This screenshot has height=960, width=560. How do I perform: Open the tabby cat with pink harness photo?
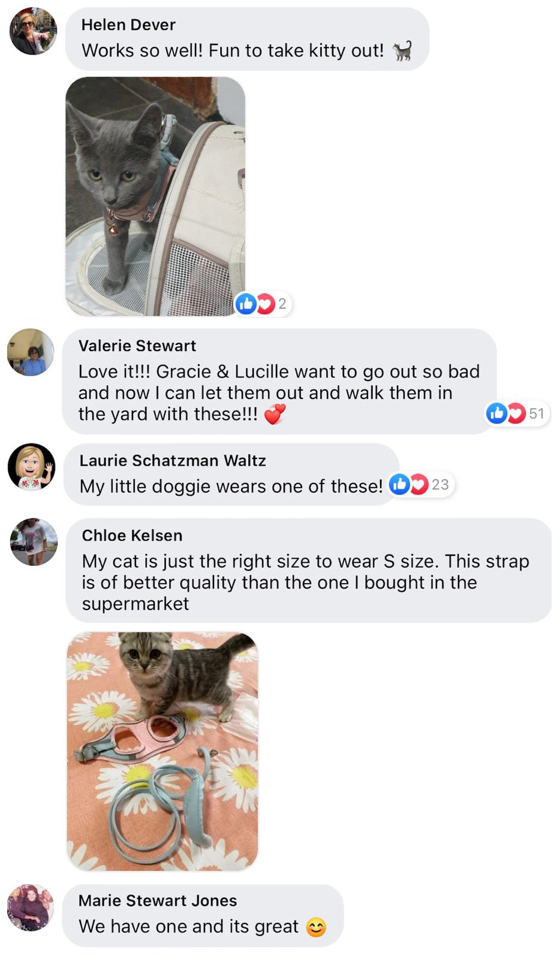click(x=162, y=751)
